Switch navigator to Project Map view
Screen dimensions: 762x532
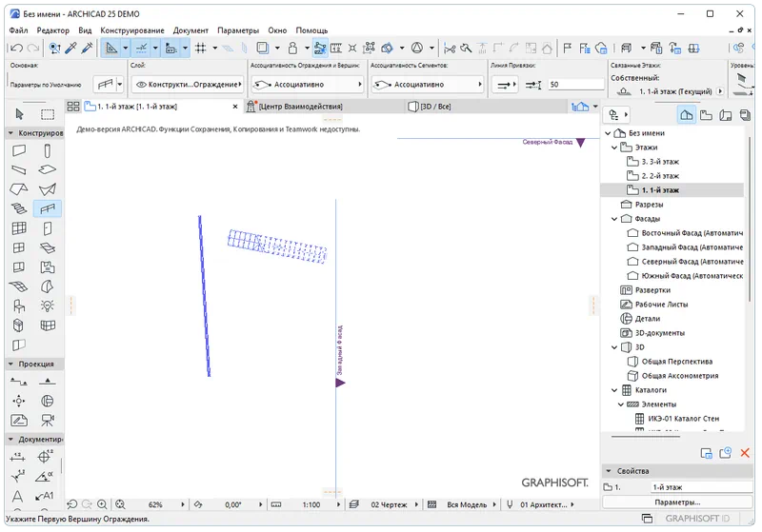686,114
